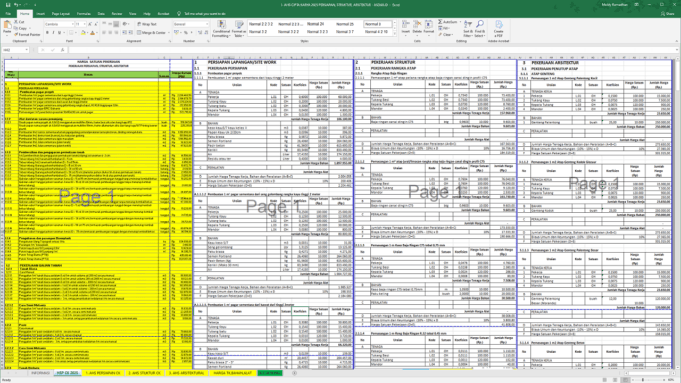Toggle Top Align vertical alignment

click(104, 24)
